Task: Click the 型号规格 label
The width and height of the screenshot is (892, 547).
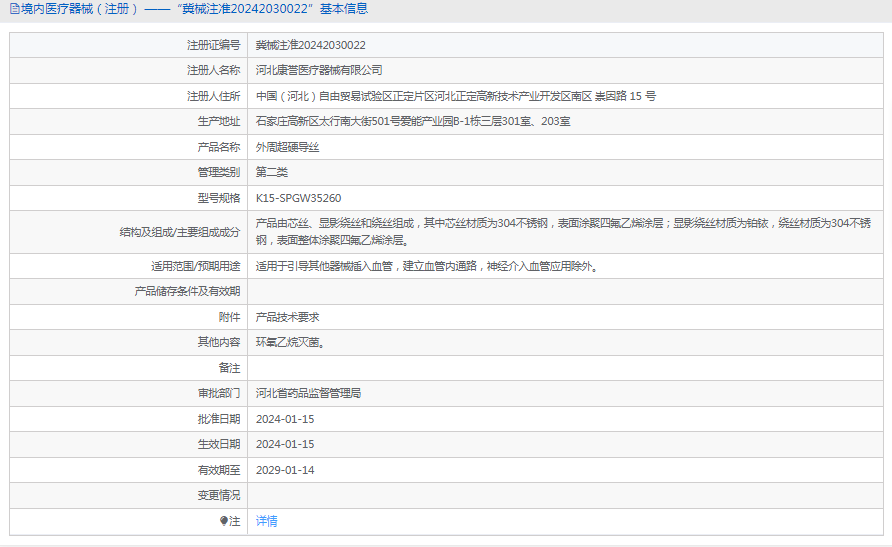Action: coord(218,198)
